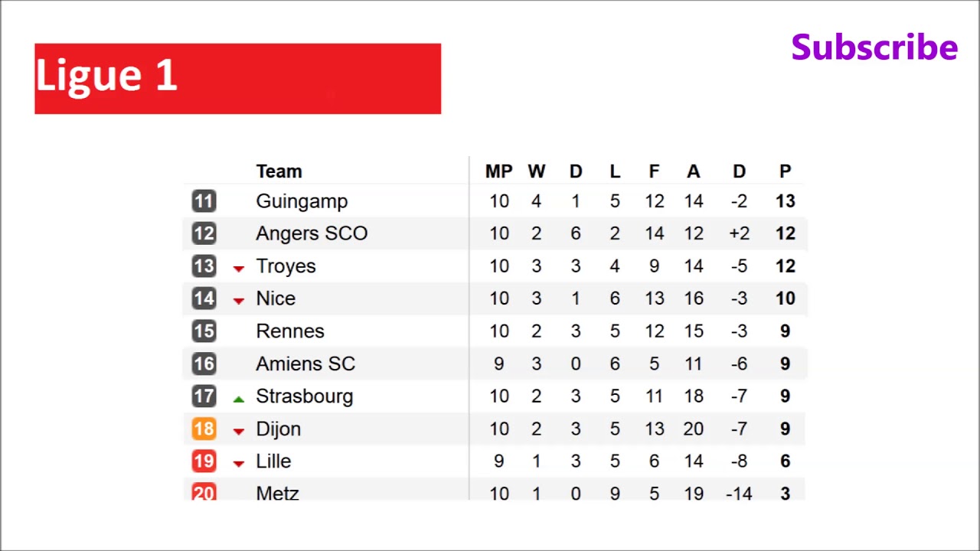Click position 11 rank badge
Image resolution: width=980 pixels, height=551 pixels.
point(204,201)
